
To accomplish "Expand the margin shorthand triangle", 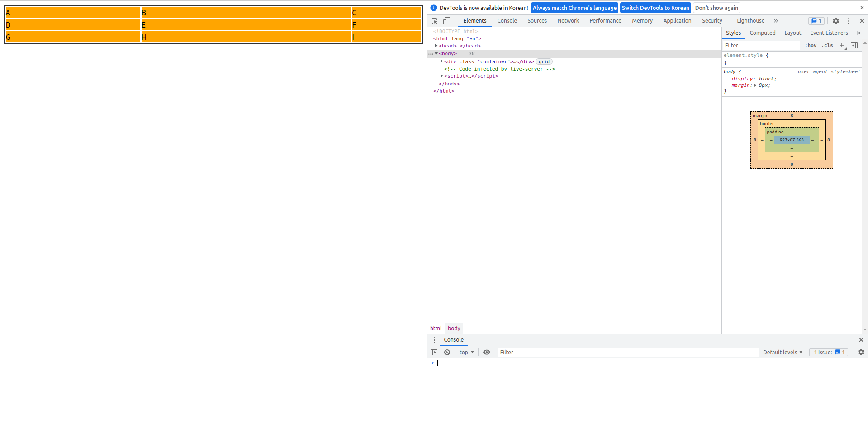I will (755, 85).
